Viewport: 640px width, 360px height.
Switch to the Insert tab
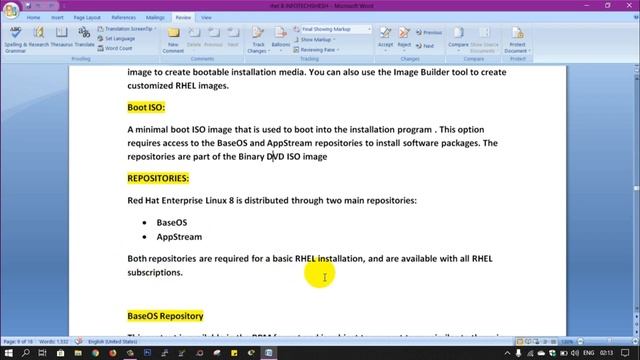[57, 18]
